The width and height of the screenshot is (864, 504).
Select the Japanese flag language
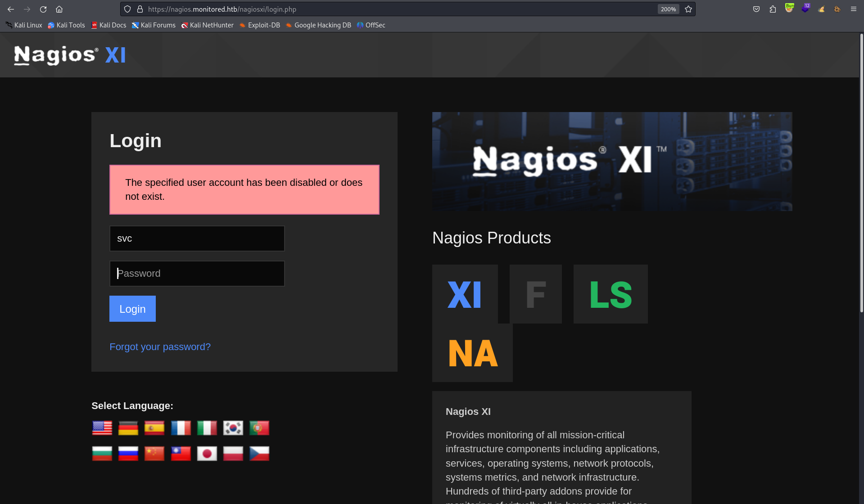tap(207, 454)
